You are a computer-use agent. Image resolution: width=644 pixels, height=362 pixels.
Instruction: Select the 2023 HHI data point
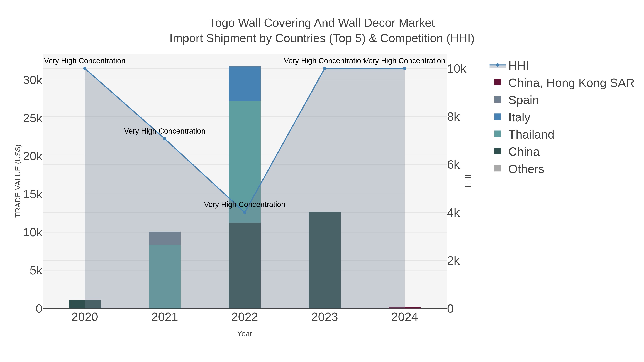click(325, 68)
